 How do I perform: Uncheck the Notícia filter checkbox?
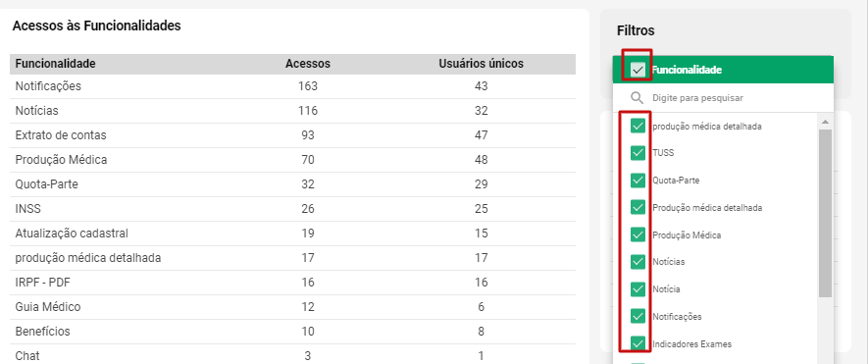638,289
